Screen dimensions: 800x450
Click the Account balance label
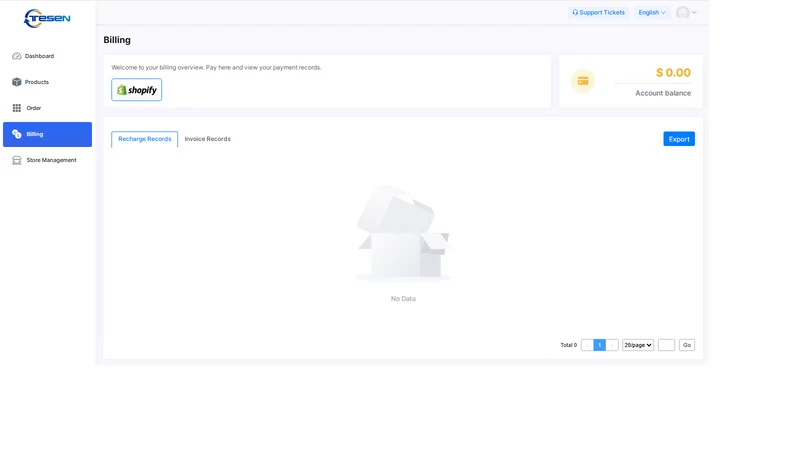(663, 93)
